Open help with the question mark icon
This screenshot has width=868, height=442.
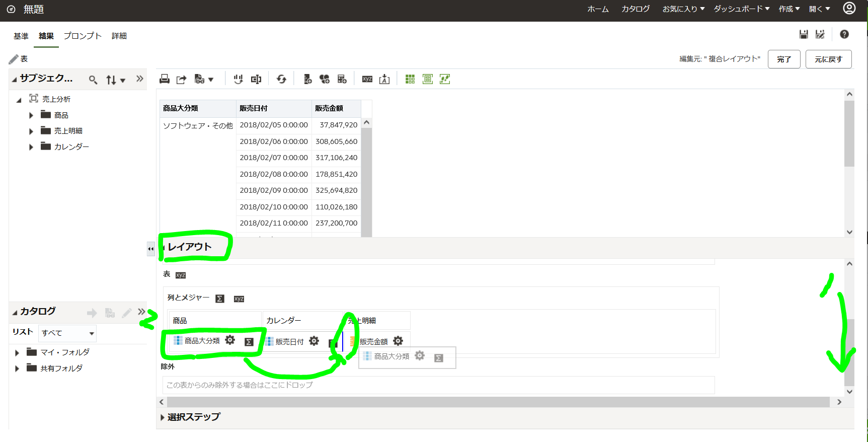pos(844,34)
